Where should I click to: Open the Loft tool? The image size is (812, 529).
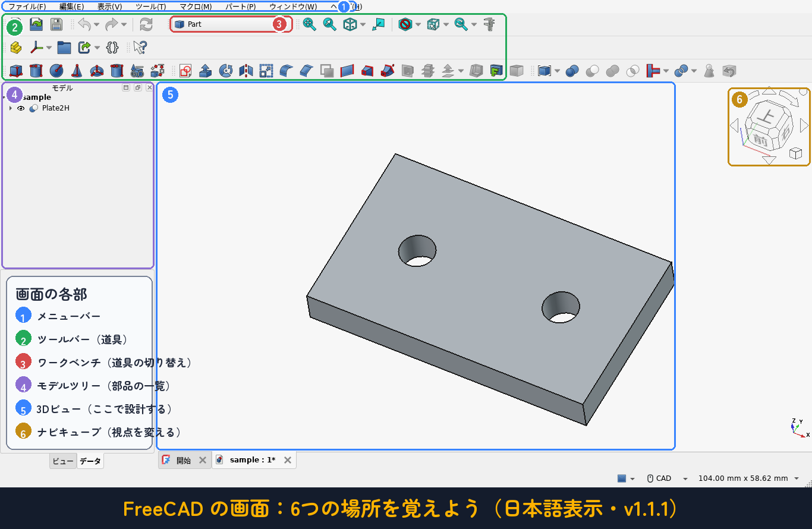pyautogui.click(x=367, y=71)
